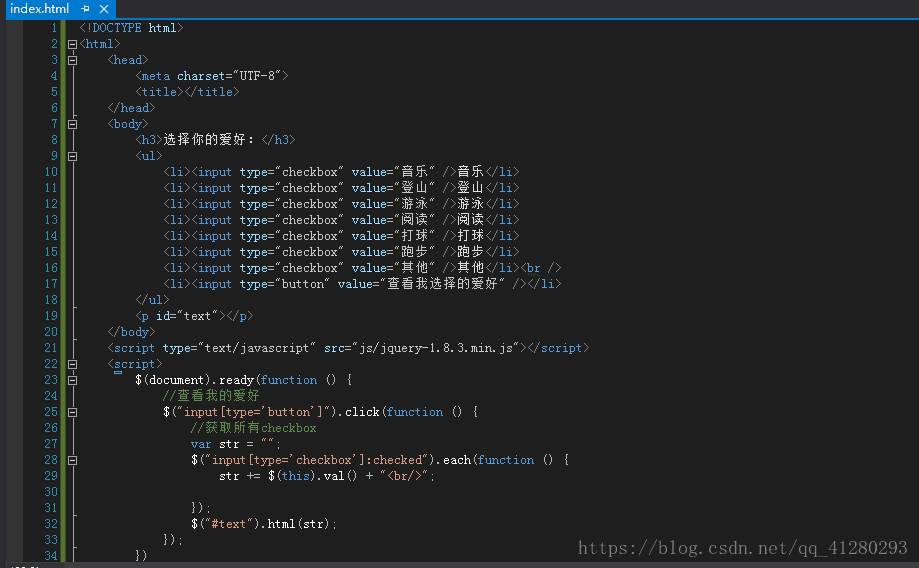
Task: Click the checkbox line with value 跑步
Action: pos(341,252)
